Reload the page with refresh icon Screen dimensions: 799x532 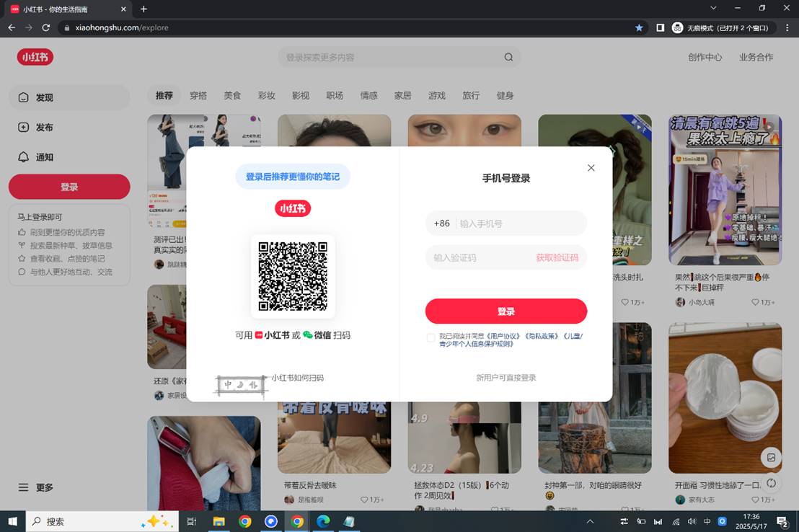pyautogui.click(x=46, y=27)
